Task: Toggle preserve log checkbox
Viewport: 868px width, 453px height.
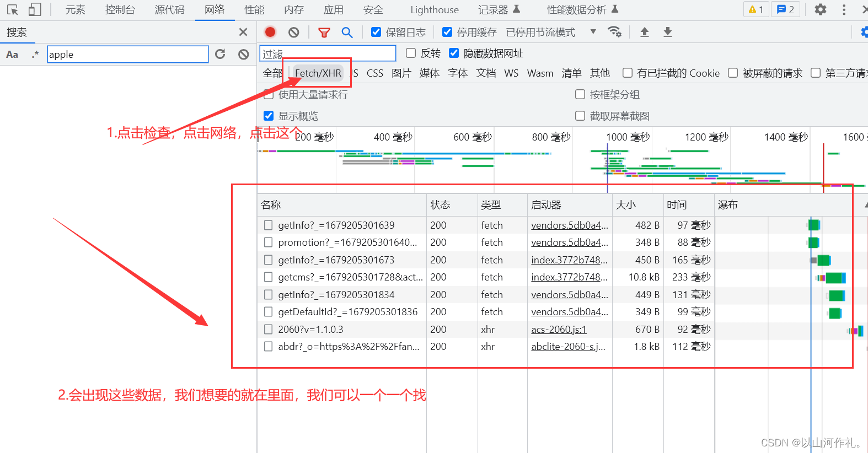Action: (376, 32)
